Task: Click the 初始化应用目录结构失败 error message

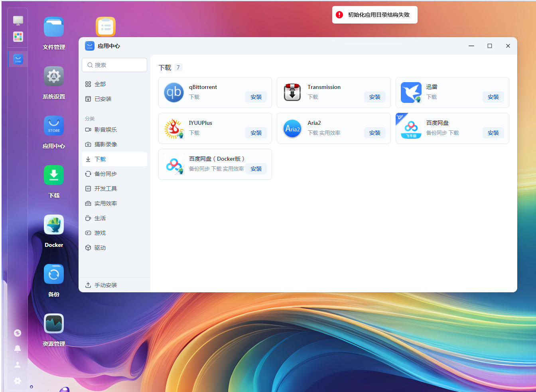Action: tap(379, 15)
